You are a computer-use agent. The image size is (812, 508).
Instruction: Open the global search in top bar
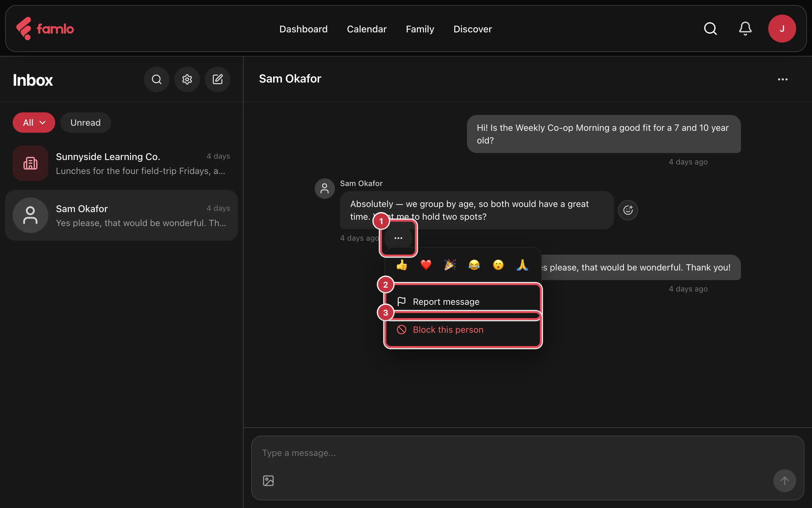(710, 29)
